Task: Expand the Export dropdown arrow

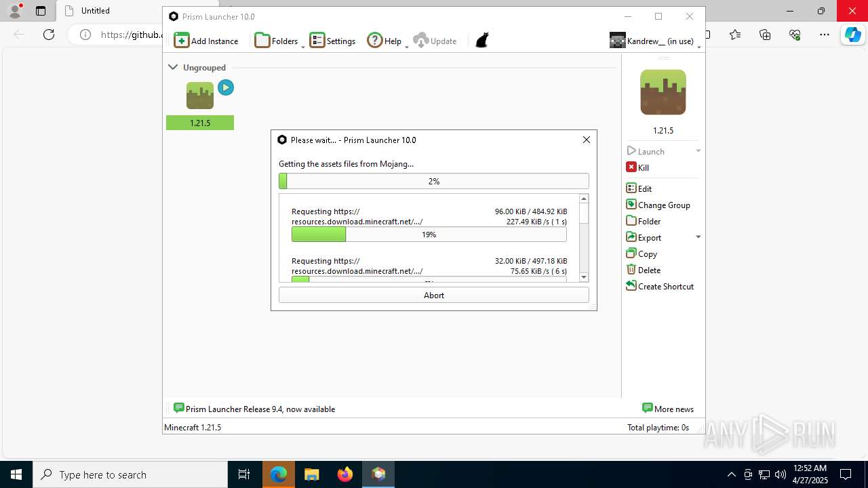Action: 698,237
